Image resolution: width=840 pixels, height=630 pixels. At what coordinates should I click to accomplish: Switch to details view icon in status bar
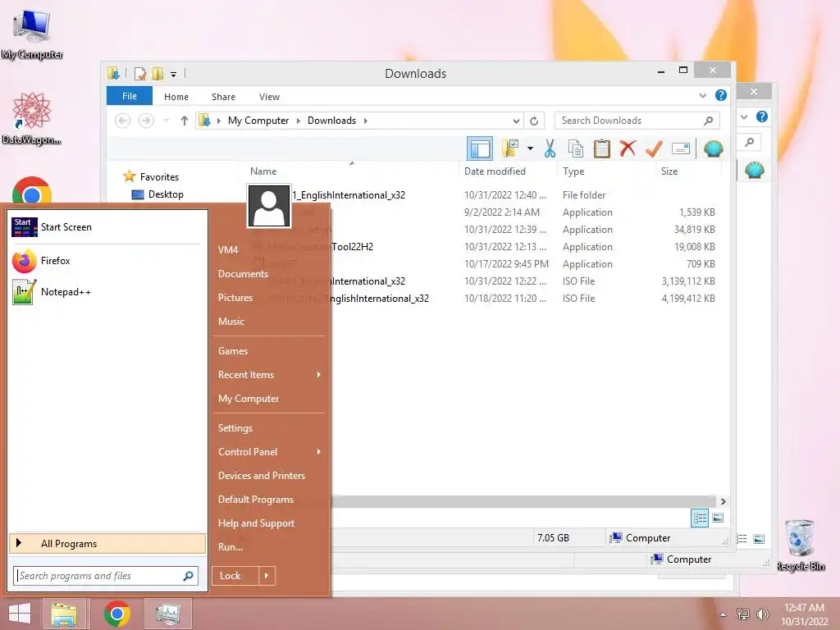click(x=700, y=518)
